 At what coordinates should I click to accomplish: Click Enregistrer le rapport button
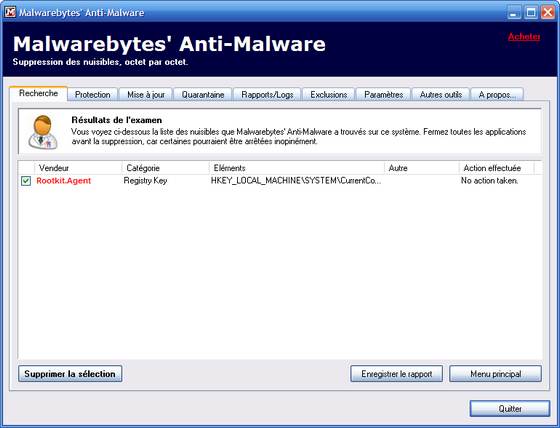click(396, 374)
